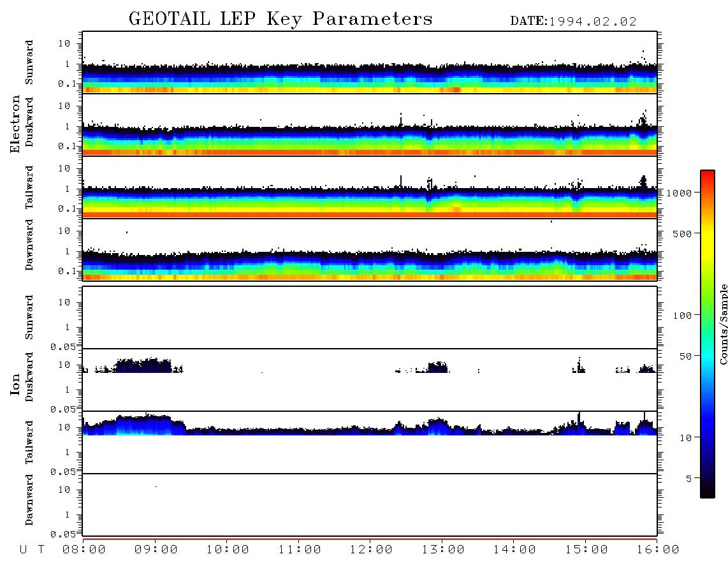Click the "14:00" time tick label

(514, 550)
